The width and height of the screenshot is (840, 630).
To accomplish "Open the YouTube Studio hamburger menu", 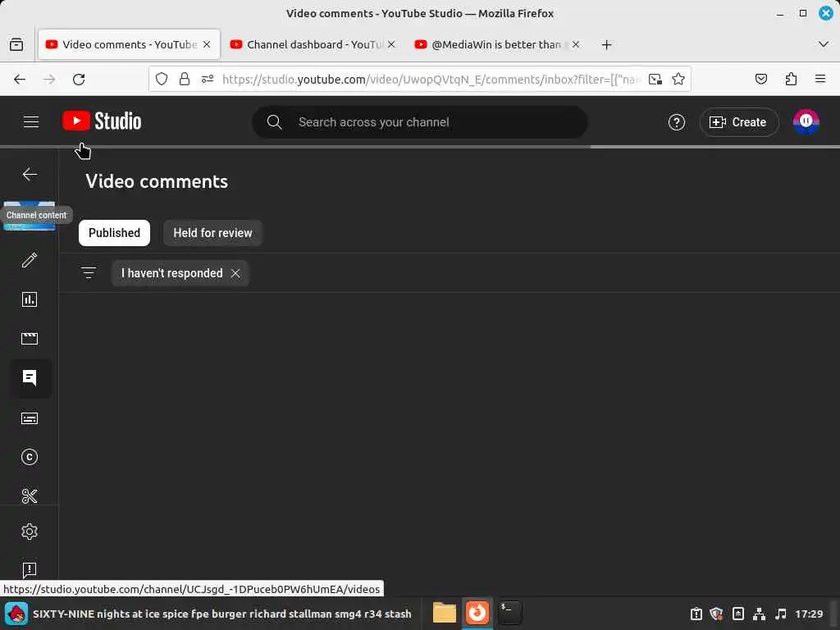I will [31, 121].
